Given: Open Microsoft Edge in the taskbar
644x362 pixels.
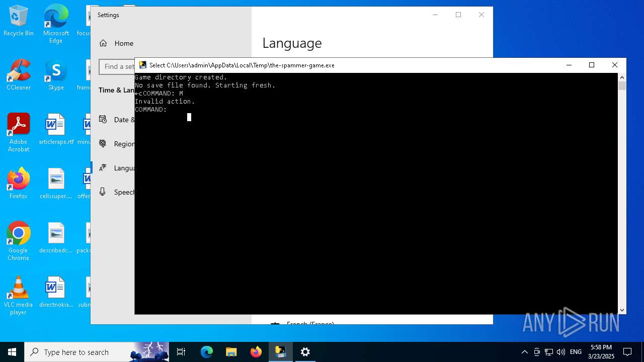Looking at the screenshot, I should pyautogui.click(x=207, y=352).
